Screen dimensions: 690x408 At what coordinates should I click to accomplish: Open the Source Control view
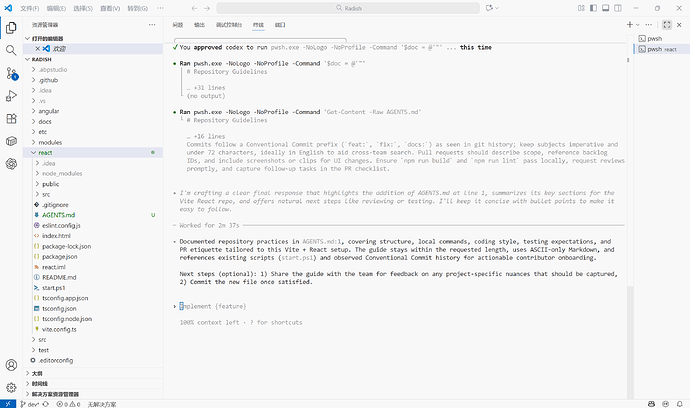[11, 72]
